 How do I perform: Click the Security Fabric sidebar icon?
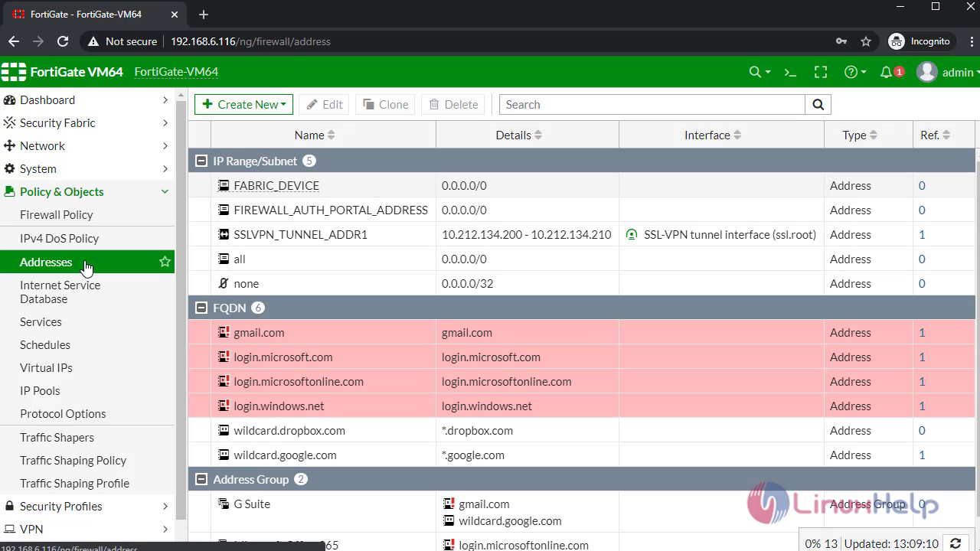click(10, 122)
